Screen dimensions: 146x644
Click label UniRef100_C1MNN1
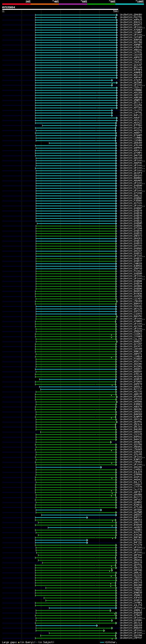(131, 138)
